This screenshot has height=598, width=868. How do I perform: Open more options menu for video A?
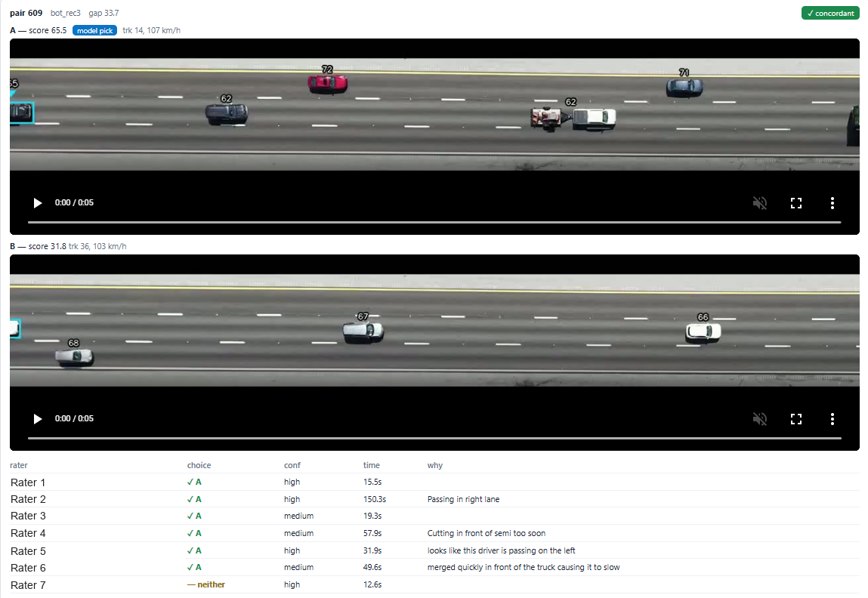point(832,203)
